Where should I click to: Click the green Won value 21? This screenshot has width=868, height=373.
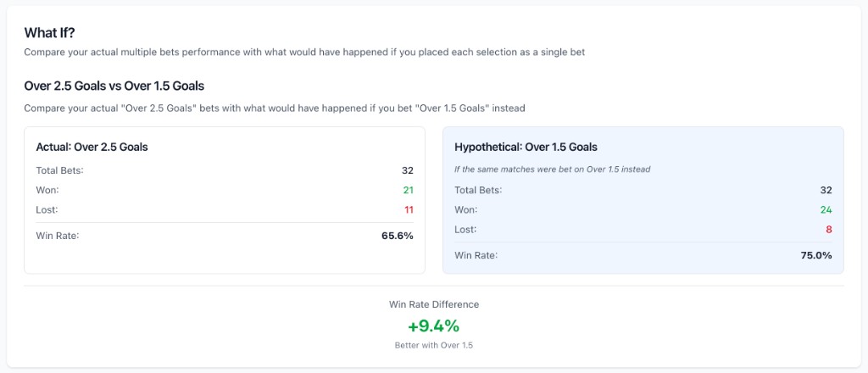407,190
